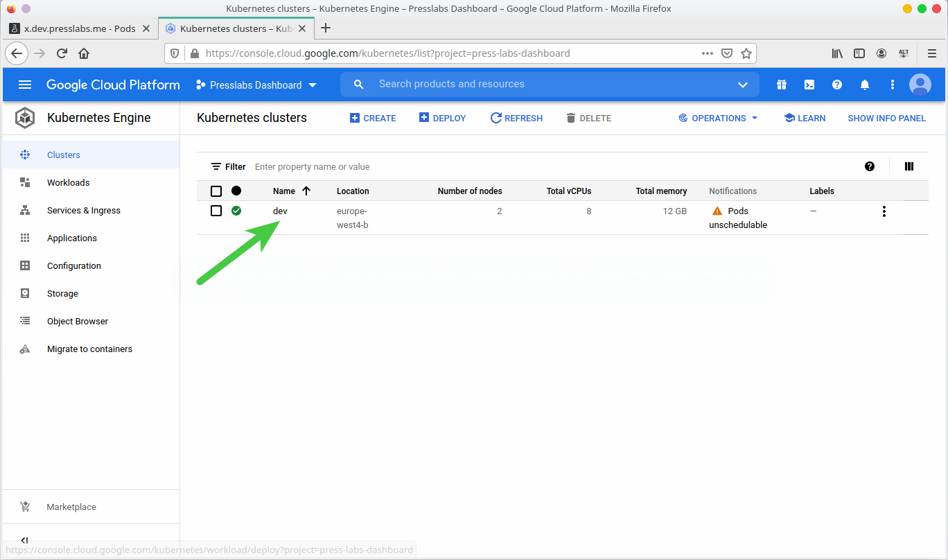
Task: Click the Location column header
Action: [353, 191]
